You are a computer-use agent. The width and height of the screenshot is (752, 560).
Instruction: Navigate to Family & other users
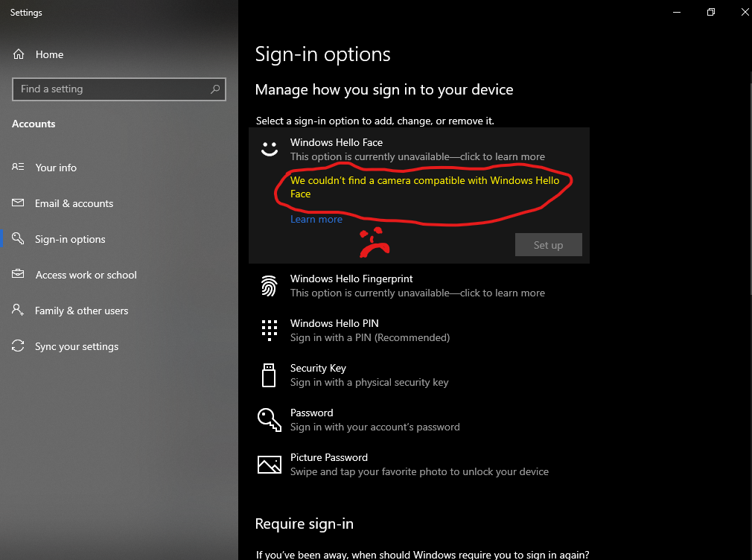119,311
